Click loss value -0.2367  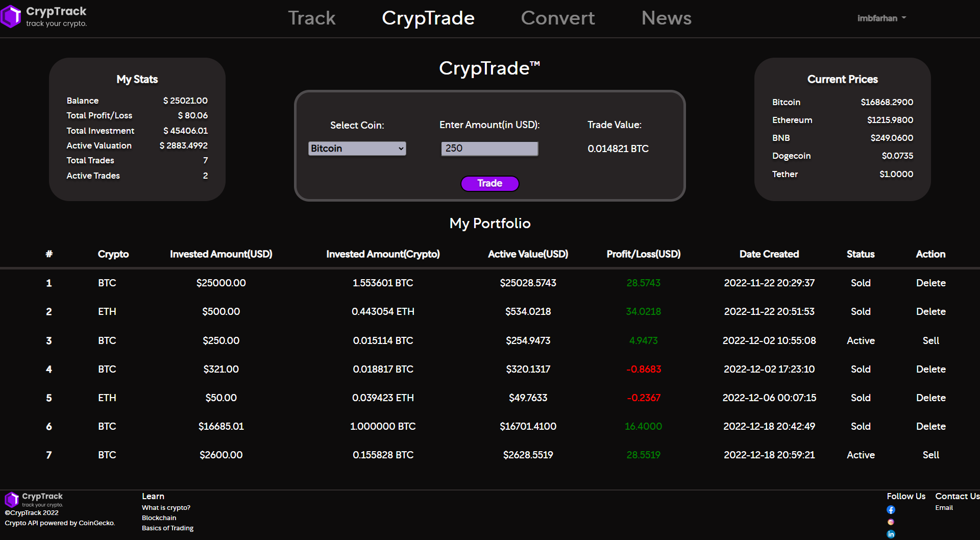pyautogui.click(x=643, y=398)
